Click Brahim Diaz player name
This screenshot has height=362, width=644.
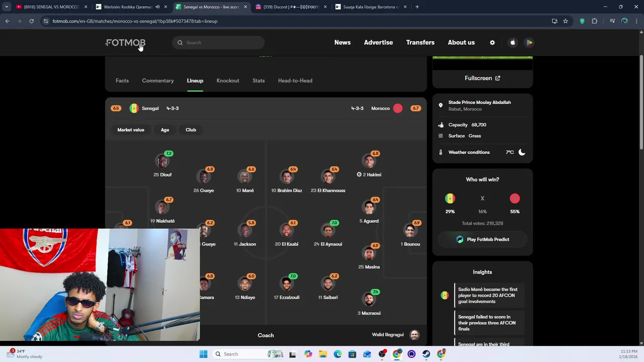point(287,191)
